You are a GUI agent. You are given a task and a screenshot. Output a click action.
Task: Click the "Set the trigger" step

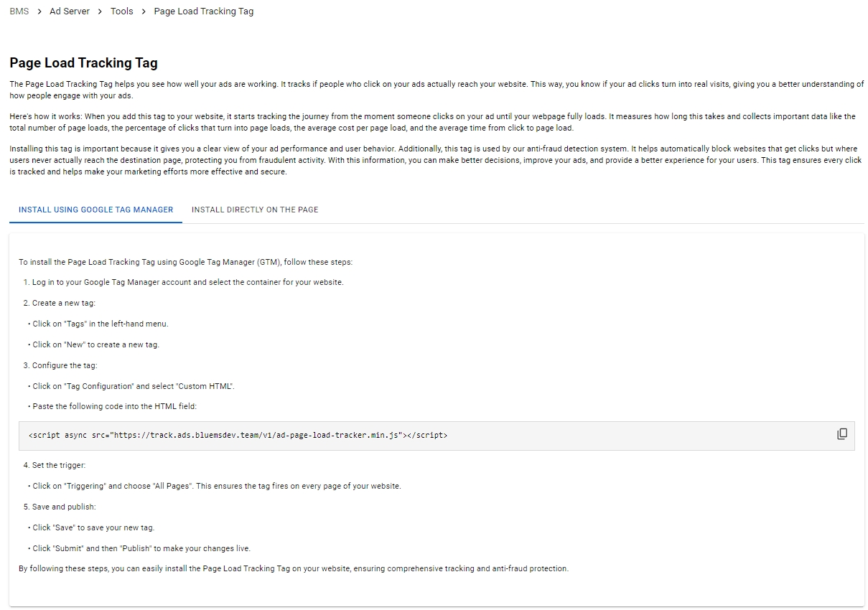point(59,465)
